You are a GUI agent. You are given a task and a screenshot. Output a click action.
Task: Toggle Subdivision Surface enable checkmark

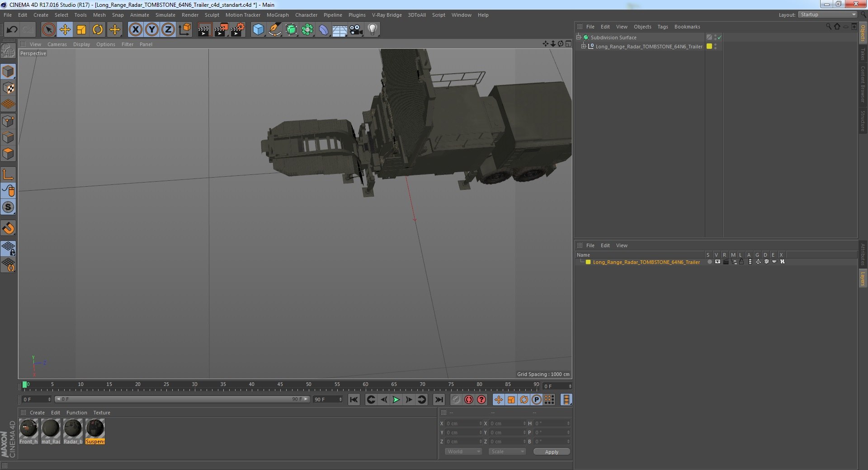tap(720, 38)
